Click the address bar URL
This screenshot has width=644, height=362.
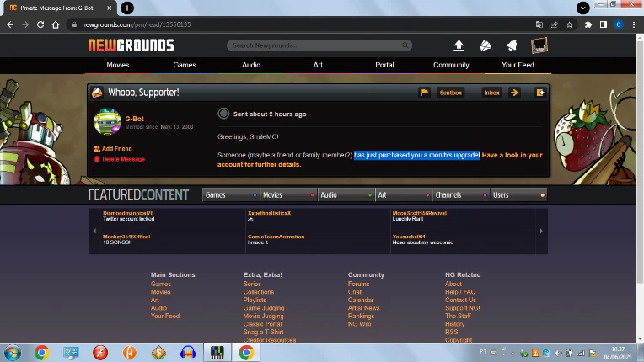136,24
